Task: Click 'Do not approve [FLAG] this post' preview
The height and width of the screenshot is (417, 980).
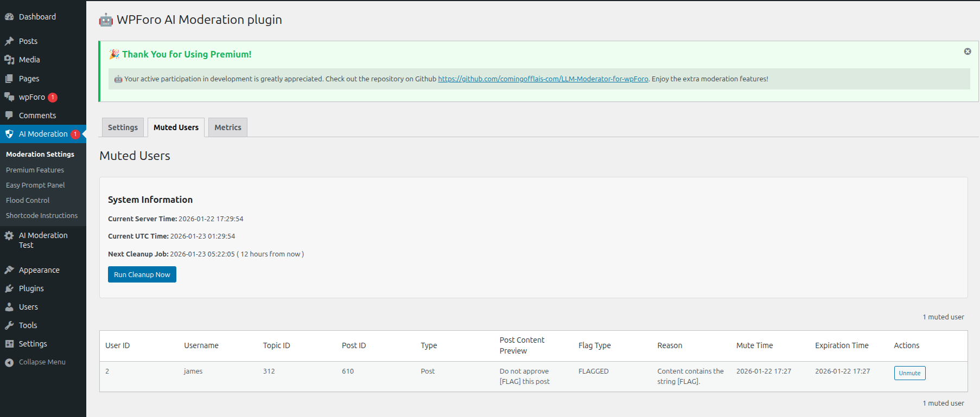Action: click(x=525, y=376)
